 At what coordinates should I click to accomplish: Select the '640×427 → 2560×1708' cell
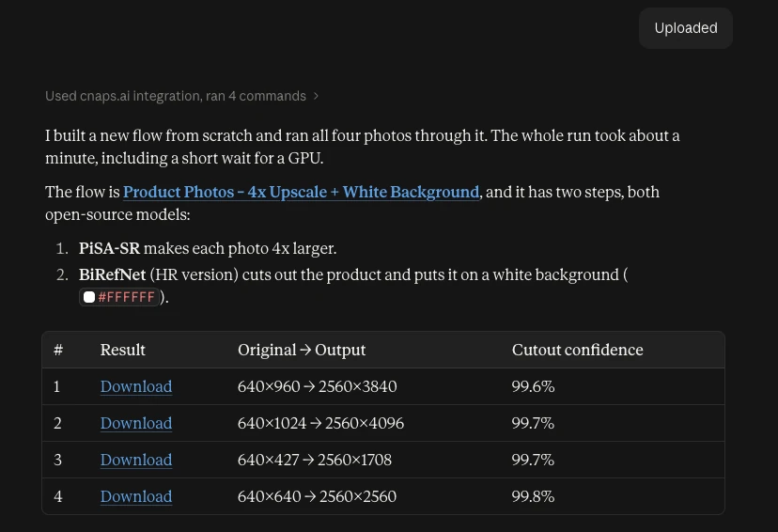click(315, 460)
